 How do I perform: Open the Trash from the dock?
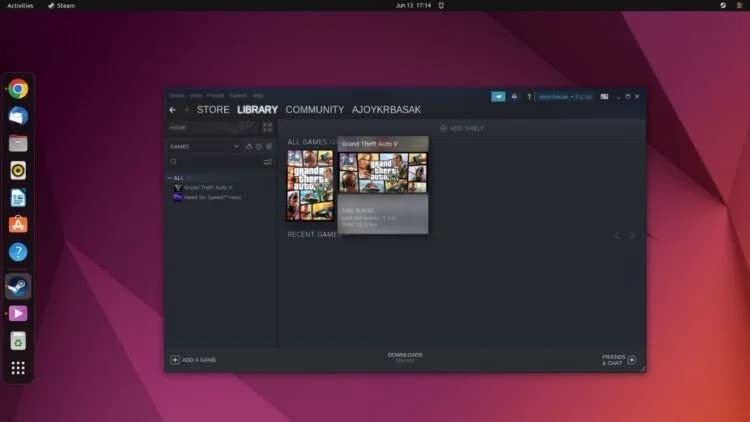(18, 341)
